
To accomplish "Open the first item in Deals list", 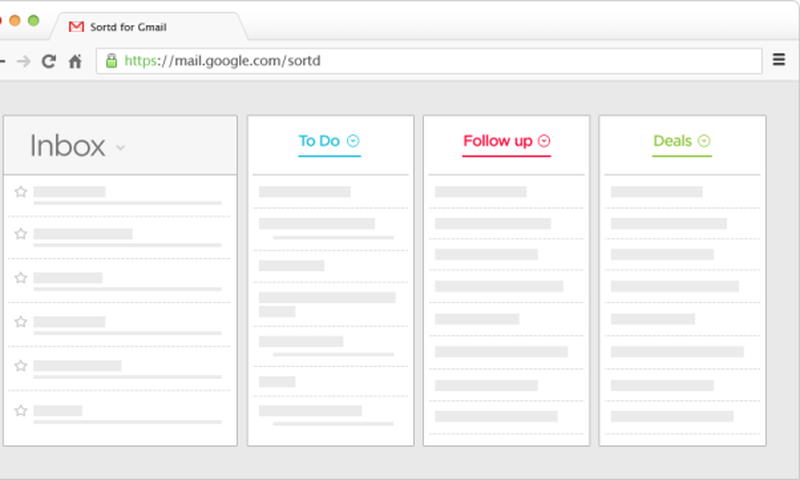I will pos(682,192).
